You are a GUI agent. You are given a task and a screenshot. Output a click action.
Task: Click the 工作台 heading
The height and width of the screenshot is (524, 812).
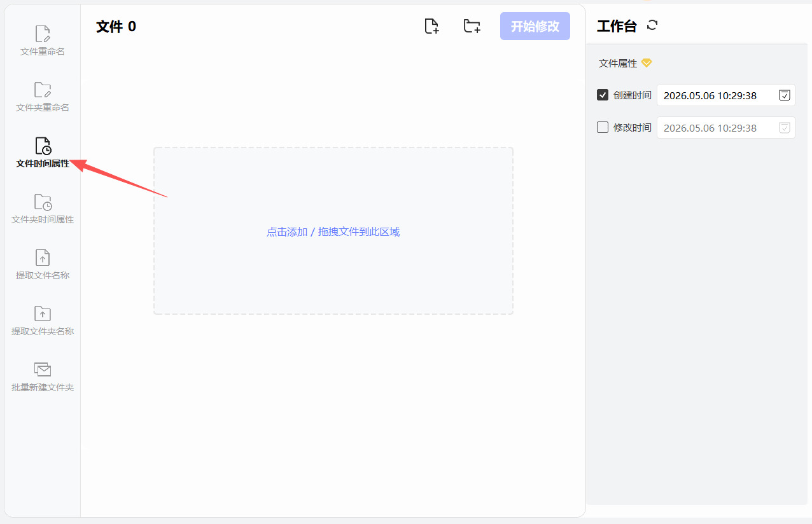617,26
